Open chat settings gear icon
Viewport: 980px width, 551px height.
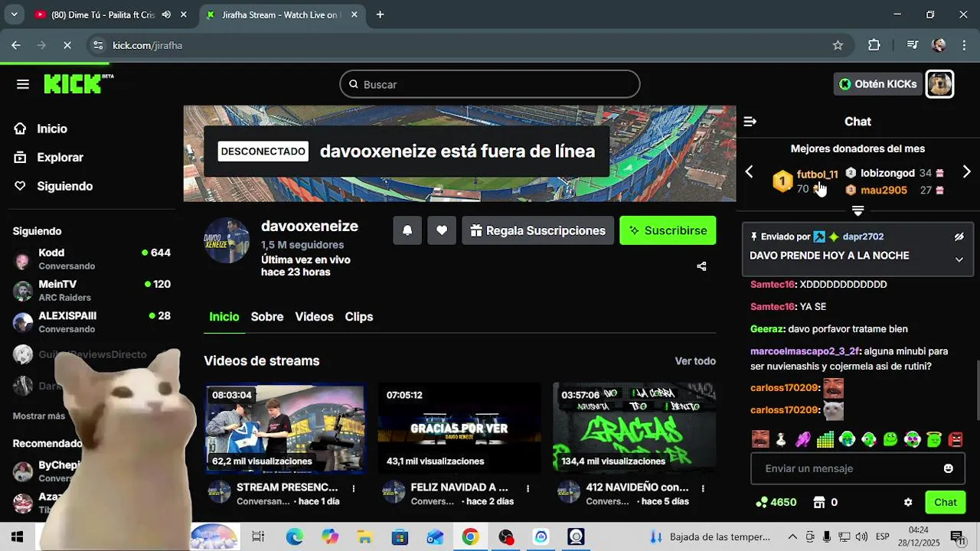coord(908,503)
